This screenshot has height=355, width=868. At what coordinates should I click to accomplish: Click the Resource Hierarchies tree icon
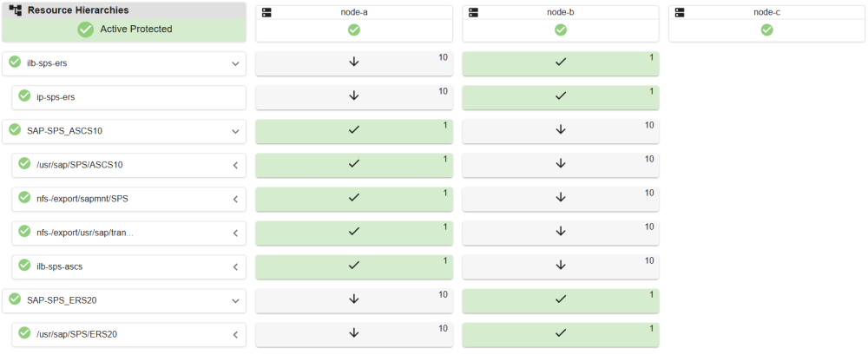click(16, 10)
